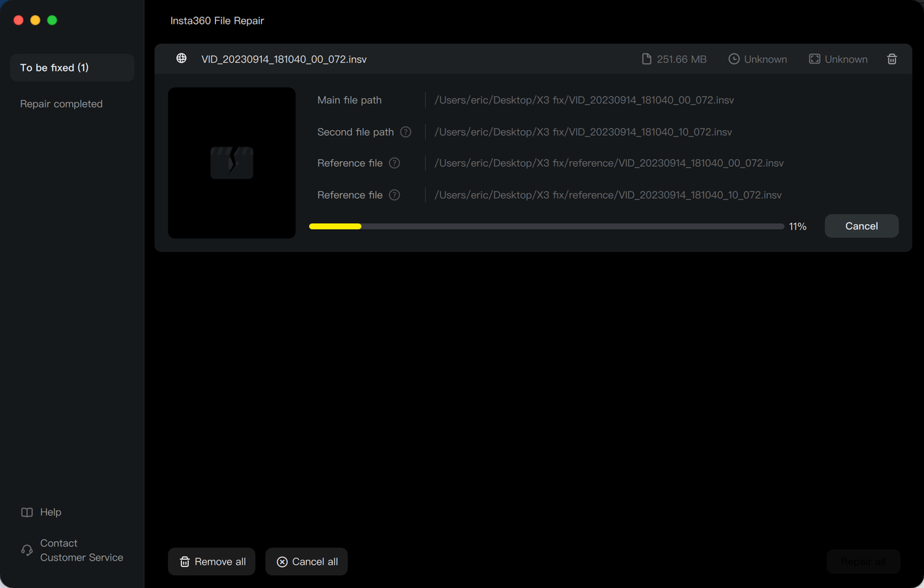Show help tooltip for Second file path
924x588 pixels.
coord(406,132)
